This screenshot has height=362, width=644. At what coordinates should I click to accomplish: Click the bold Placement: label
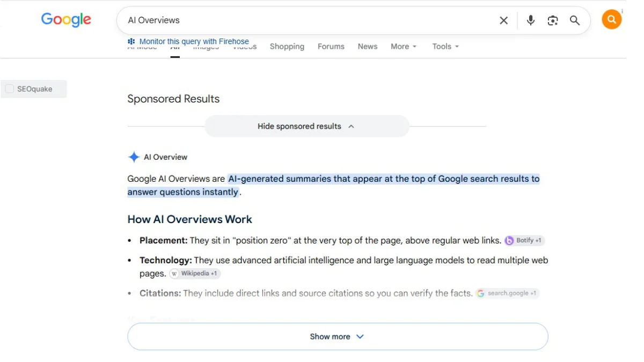[164, 241]
